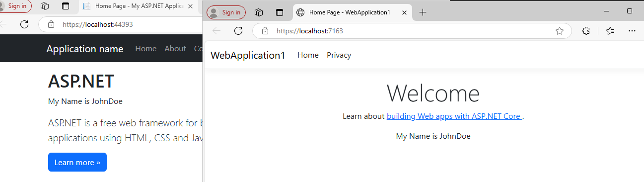
Task: Sign in to the right browser window
Action: [226, 12]
